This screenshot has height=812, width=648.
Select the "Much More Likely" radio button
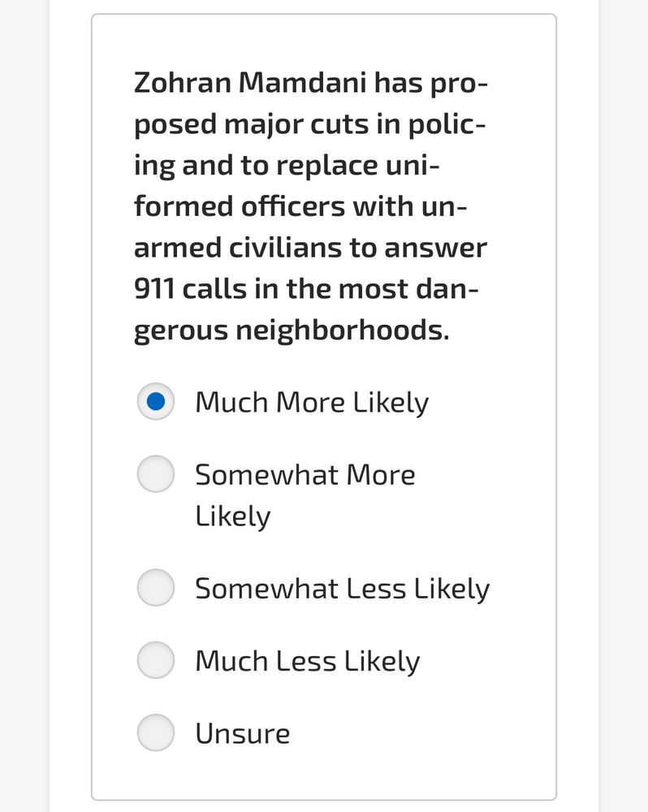click(155, 401)
